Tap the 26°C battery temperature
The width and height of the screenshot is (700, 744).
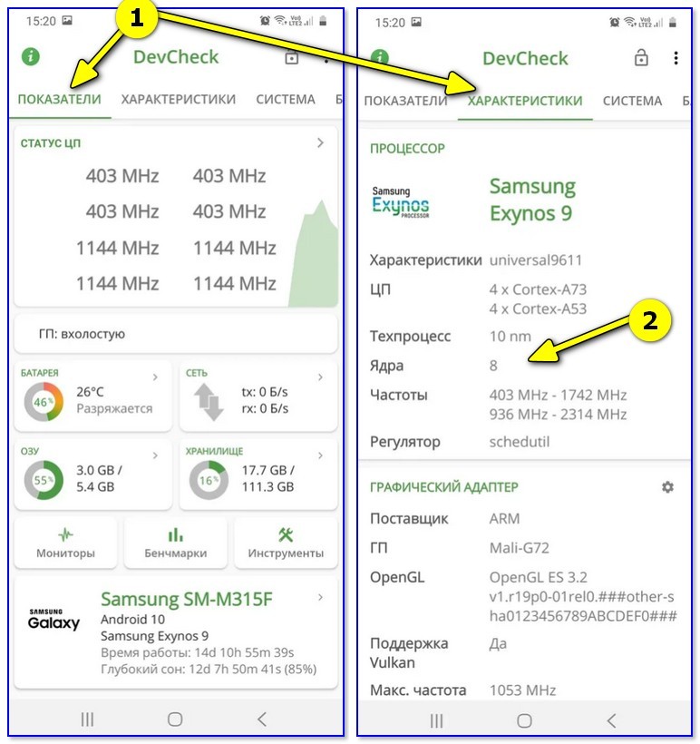[x=90, y=392]
